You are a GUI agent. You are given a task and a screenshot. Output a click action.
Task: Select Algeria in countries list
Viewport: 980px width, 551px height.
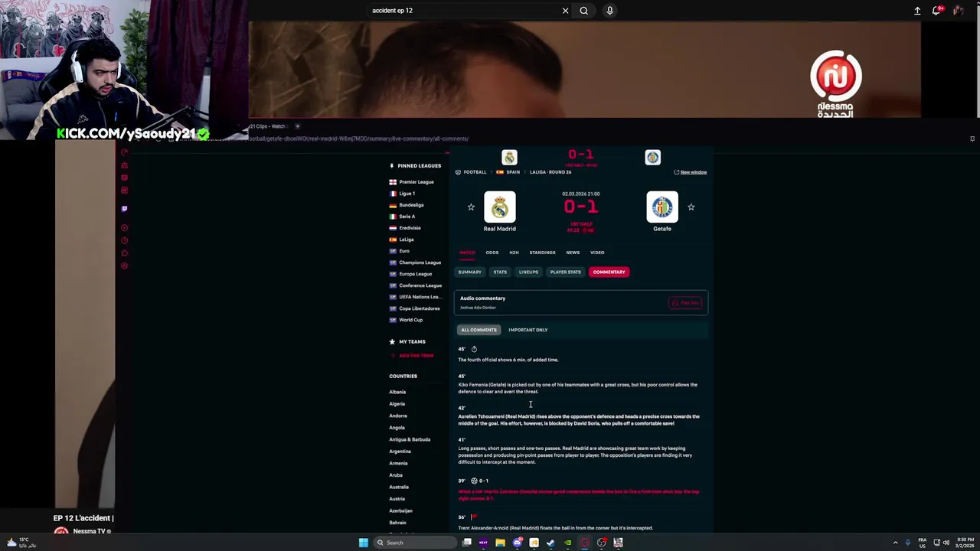(397, 404)
